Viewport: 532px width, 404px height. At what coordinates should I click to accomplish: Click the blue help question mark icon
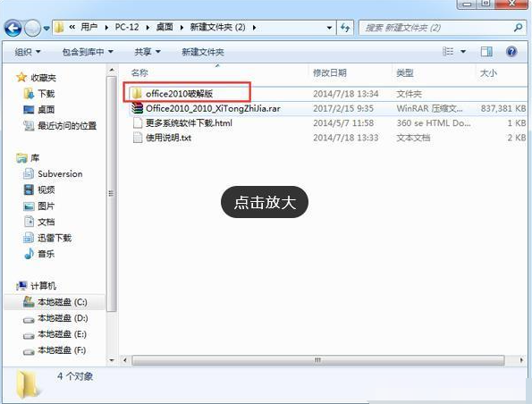511,52
